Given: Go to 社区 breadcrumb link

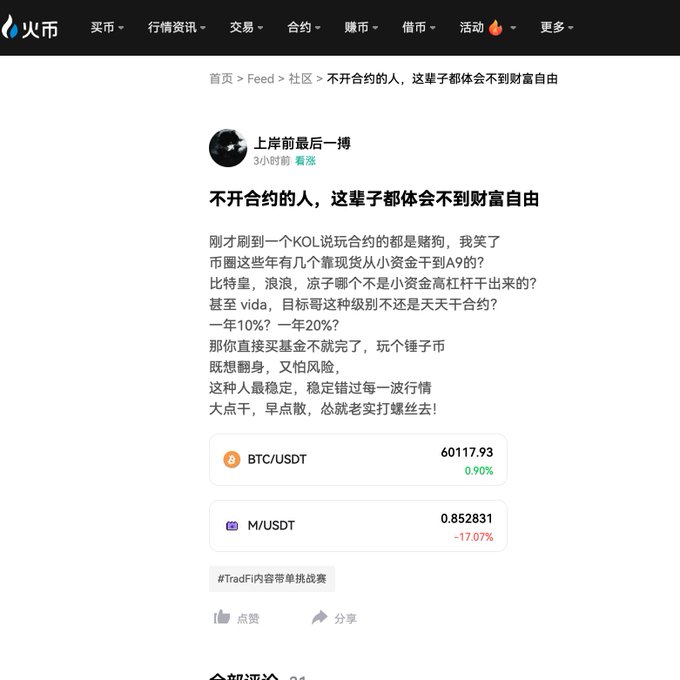Looking at the screenshot, I should (301, 79).
